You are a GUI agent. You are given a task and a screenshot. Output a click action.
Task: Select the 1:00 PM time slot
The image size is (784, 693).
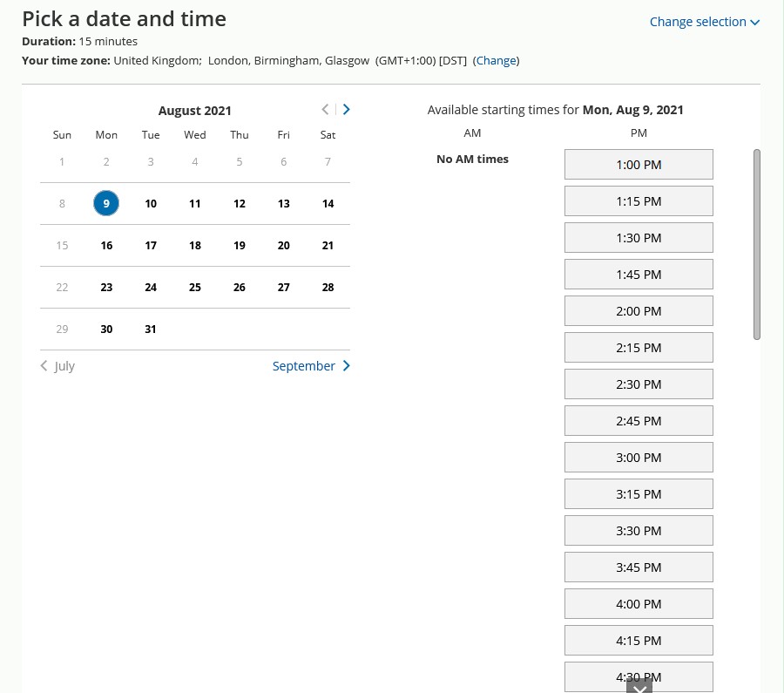pyautogui.click(x=639, y=165)
